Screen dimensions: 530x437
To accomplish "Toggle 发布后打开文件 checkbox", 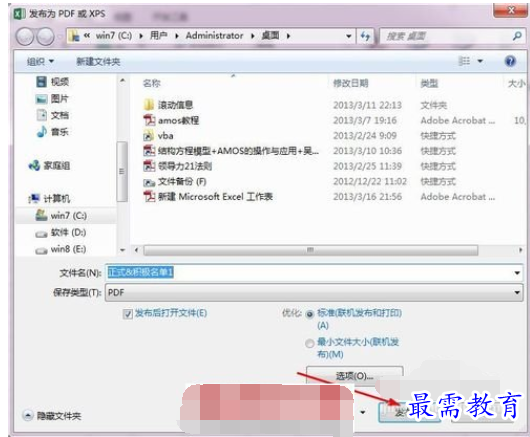I will click(x=127, y=314).
